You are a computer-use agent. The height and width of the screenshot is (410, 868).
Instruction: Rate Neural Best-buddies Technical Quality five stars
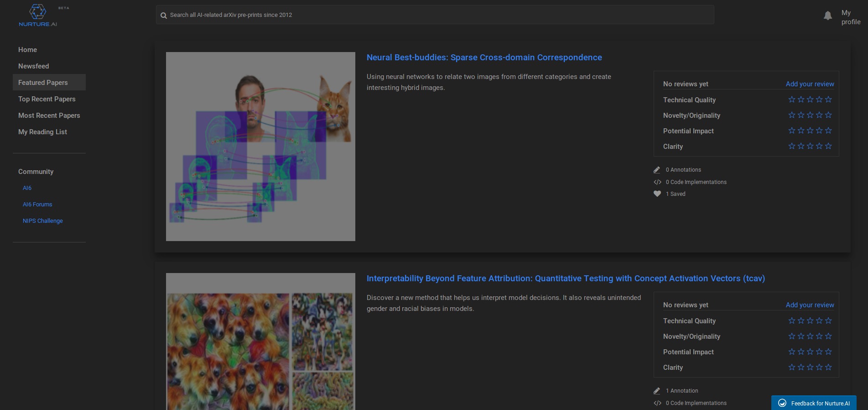point(828,100)
